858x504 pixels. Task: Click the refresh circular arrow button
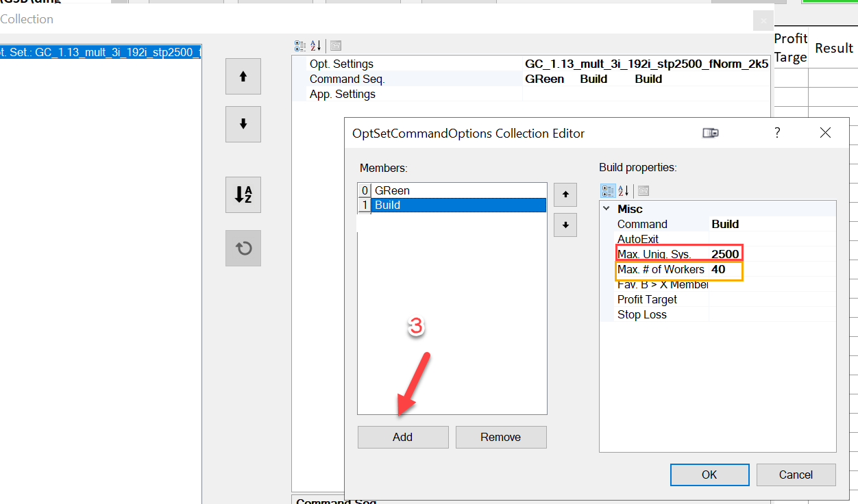(243, 248)
